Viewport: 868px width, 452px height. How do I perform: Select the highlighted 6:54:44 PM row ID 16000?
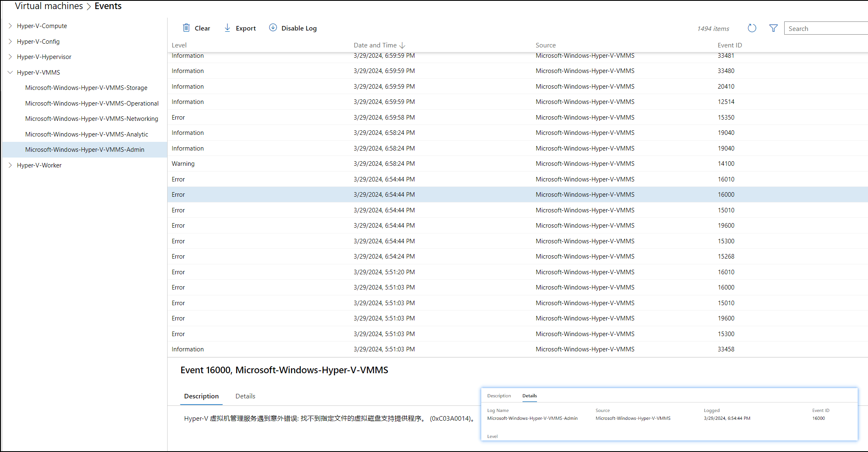[x=518, y=195]
